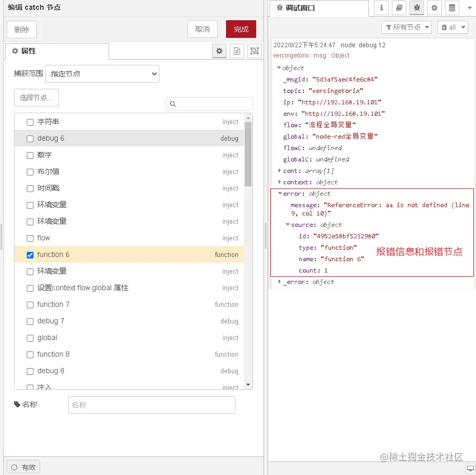
Task: Check the debug 7 node checkbox
Action: tap(30, 321)
